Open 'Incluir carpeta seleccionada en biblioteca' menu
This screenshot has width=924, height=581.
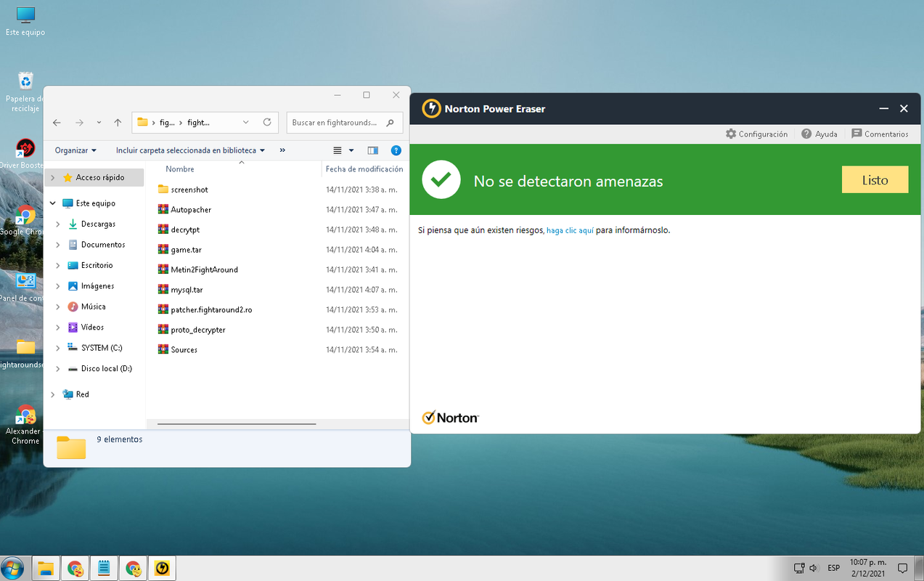[190, 150]
